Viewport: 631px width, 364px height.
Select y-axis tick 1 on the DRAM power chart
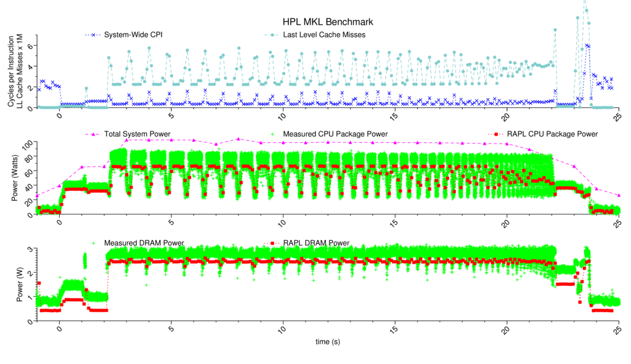click(31, 298)
